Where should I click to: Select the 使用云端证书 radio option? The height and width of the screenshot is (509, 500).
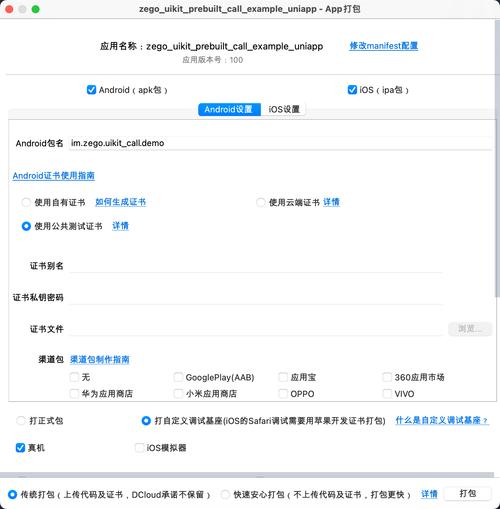pyautogui.click(x=260, y=202)
